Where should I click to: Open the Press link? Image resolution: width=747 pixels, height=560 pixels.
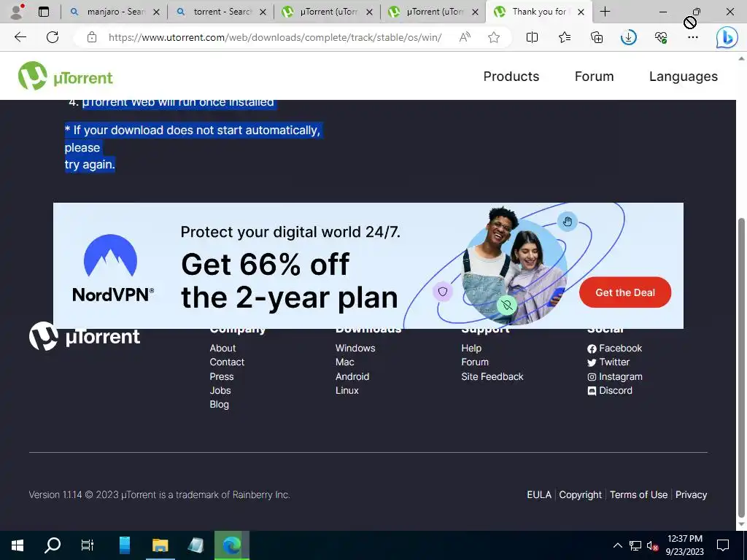point(222,377)
